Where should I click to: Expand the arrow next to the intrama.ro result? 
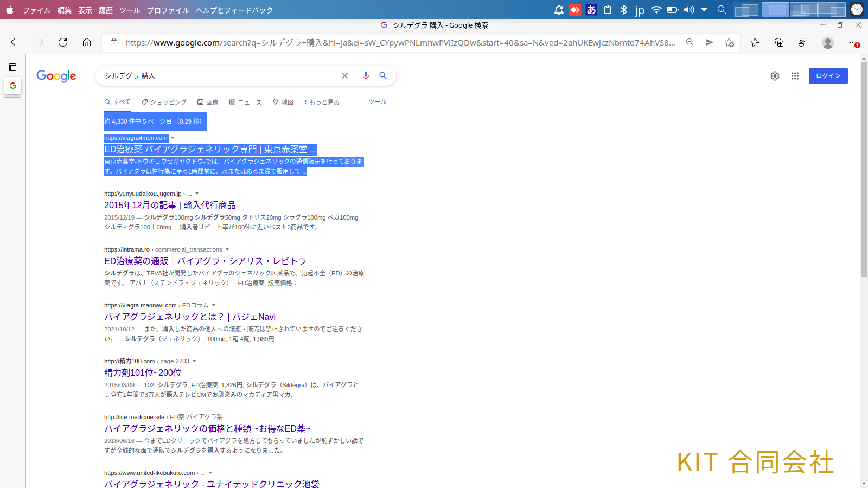[228, 249]
